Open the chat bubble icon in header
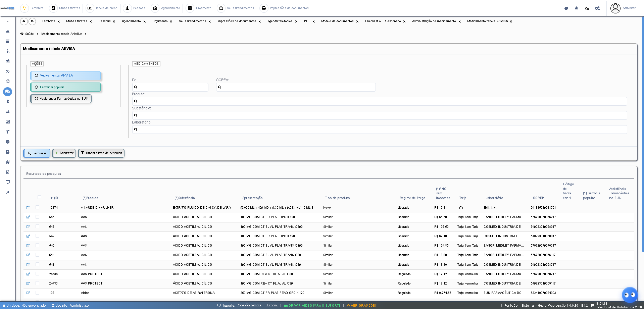 [x=566, y=8]
